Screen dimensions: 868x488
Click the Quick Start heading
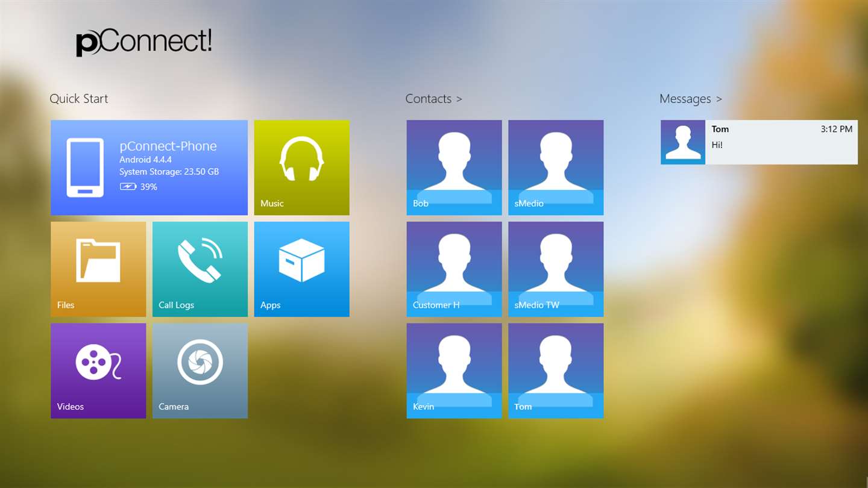(79, 99)
